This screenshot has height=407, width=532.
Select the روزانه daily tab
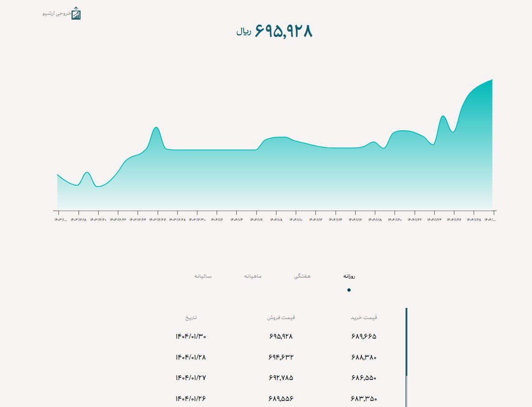(x=349, y=276)
